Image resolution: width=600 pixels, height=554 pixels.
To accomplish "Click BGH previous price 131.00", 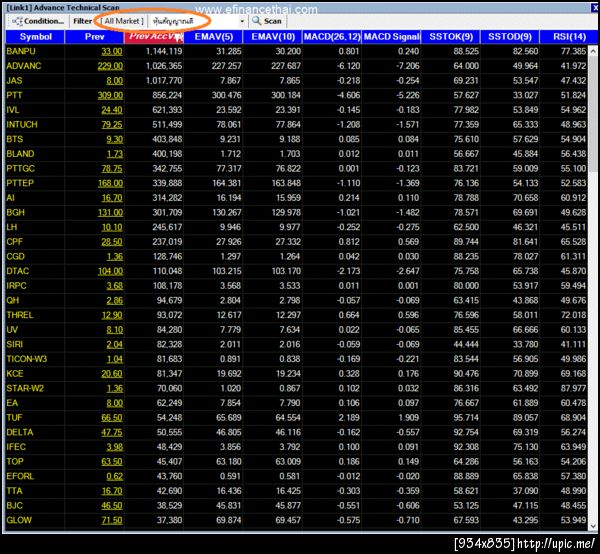I will click(x=110, y=212).
